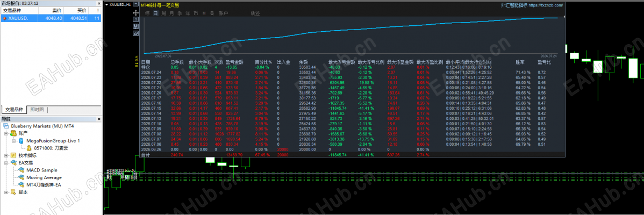Select the 周 weekly period tab
The image size is (644, 215).
click(163, 13)
